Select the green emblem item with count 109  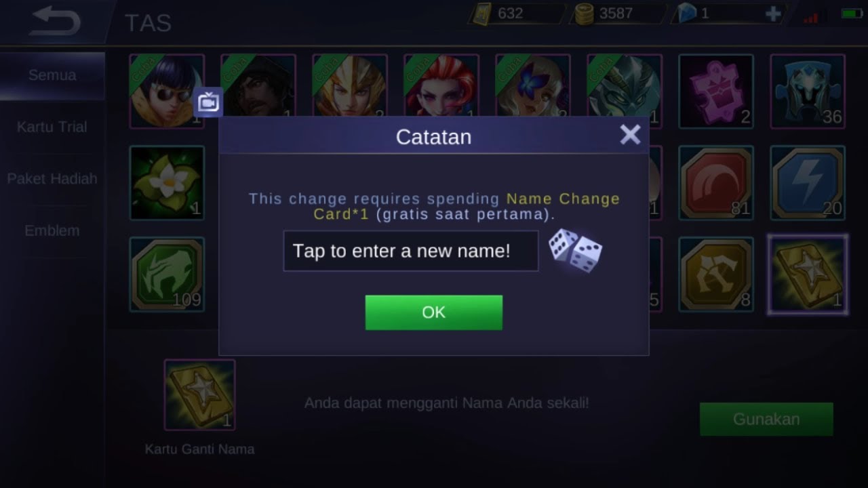(x=167, y=274)
